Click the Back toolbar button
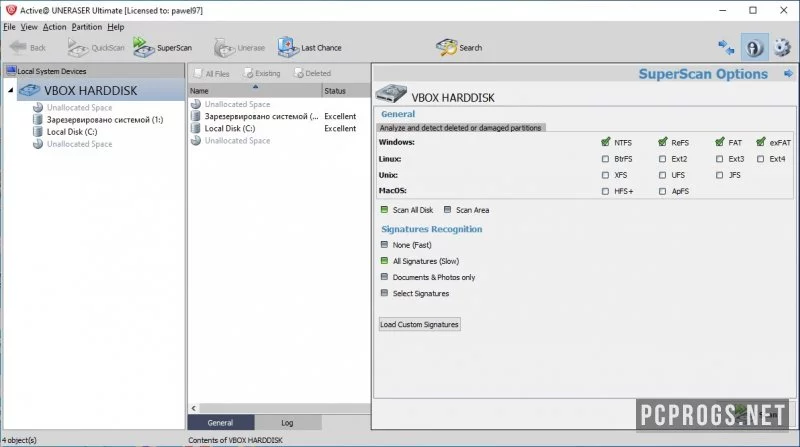The image size is (800, 447). click(28, 47)
